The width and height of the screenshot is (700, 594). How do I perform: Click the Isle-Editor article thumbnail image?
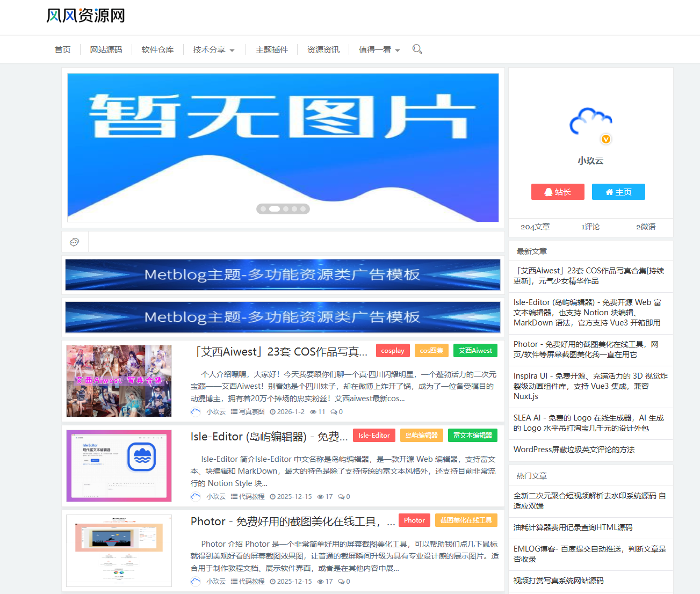(x=119, y=465)
